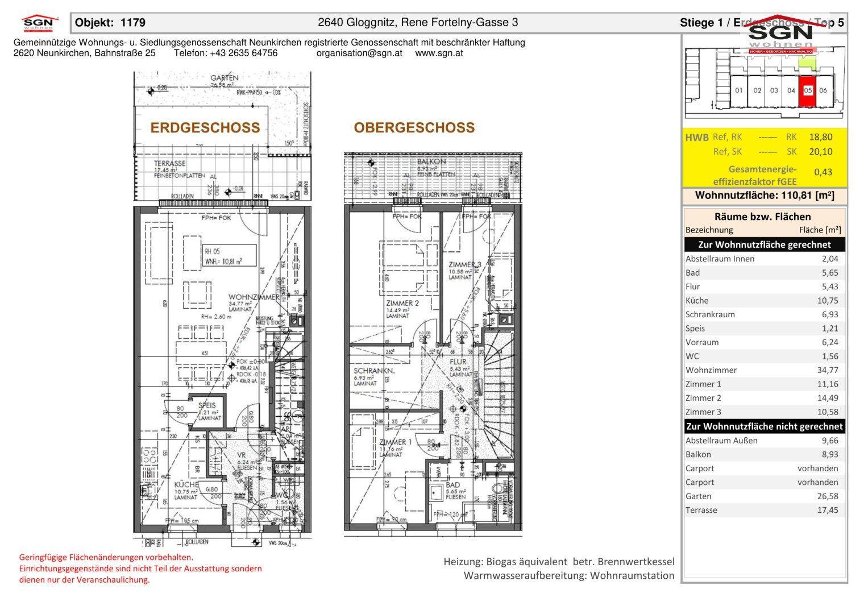Viewport: 868px width, 614px height.
Task: Select unit 03 in the site plan
Action: pyautogui.click(x=774, y=91)
